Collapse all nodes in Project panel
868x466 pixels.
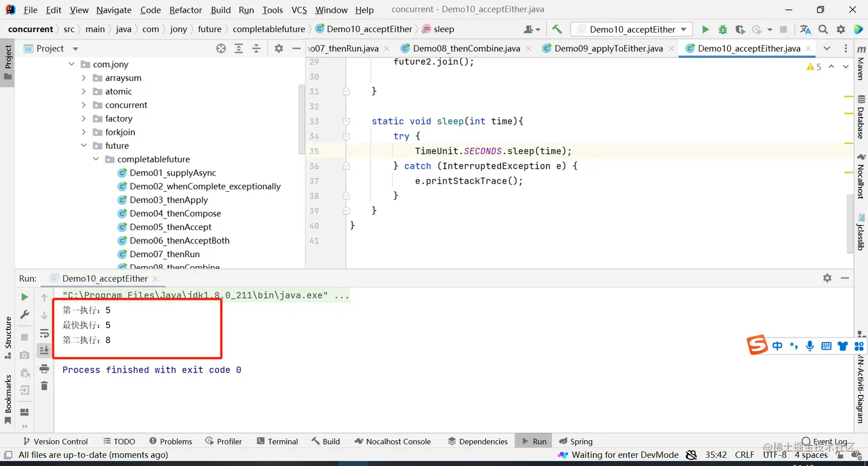click(x=257, y=49)
